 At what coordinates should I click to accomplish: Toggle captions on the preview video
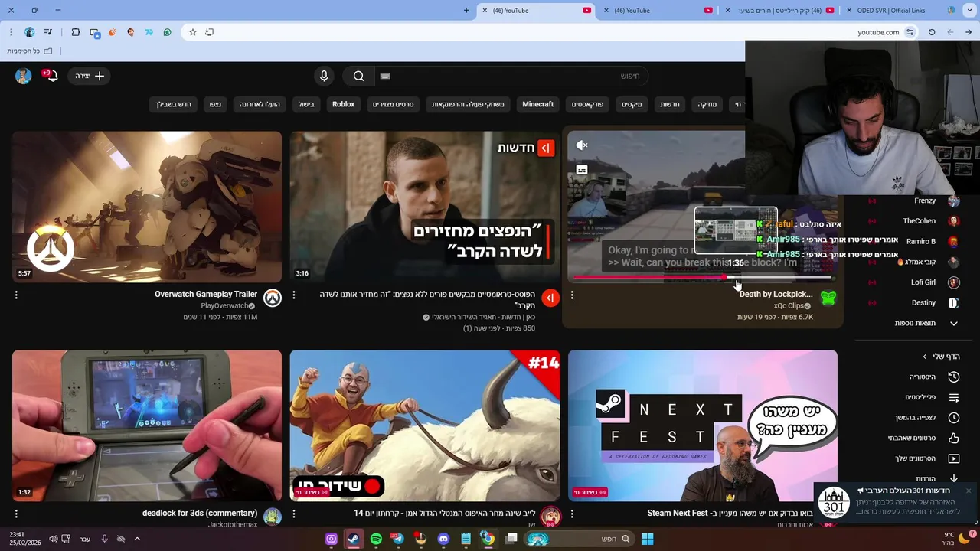click(x=582, y=170)
